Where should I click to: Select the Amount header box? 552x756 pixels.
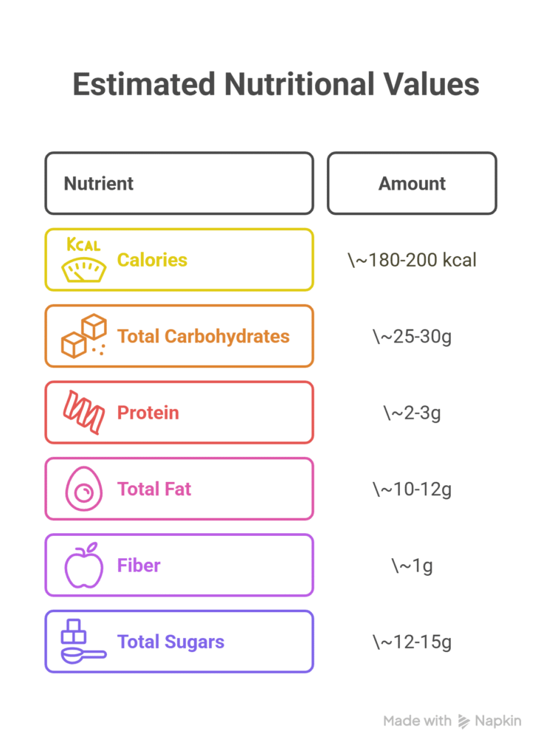click(x=412, y=183)
